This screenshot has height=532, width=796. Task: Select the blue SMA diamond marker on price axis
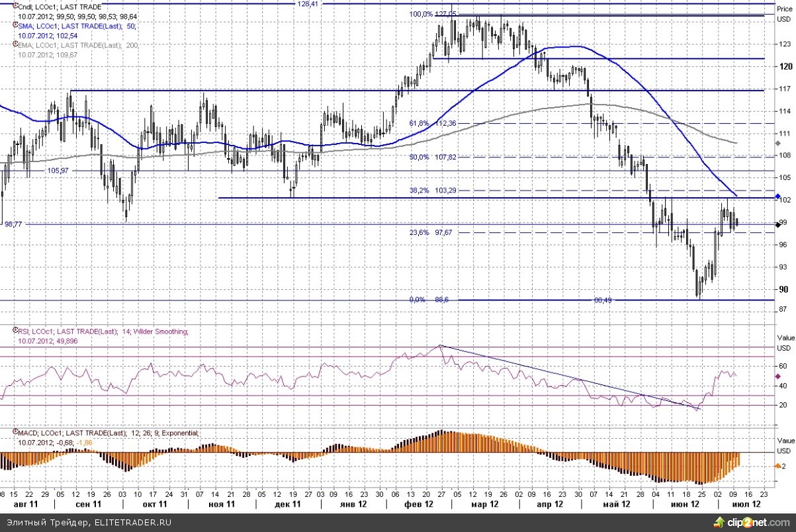point(777,198)
